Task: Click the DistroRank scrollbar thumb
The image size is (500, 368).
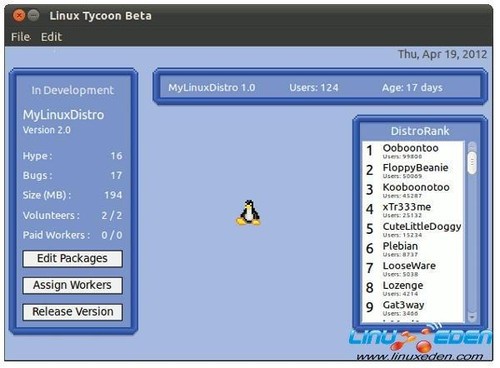Action: (x=472, y=163)
